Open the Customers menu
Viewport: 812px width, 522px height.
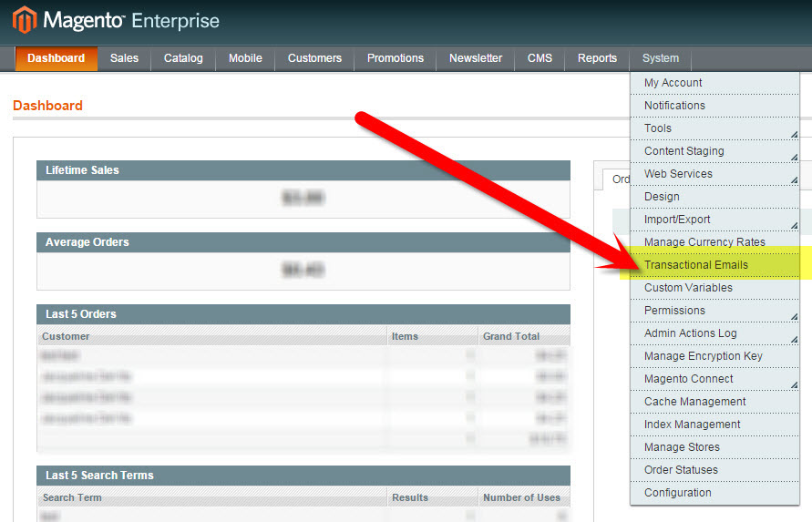(x=314, y=58)
